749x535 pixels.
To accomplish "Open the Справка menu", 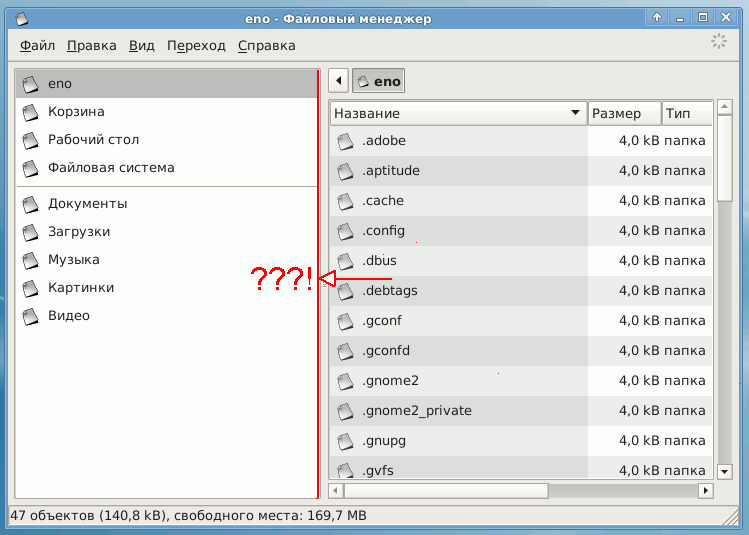I will (267, 46).
